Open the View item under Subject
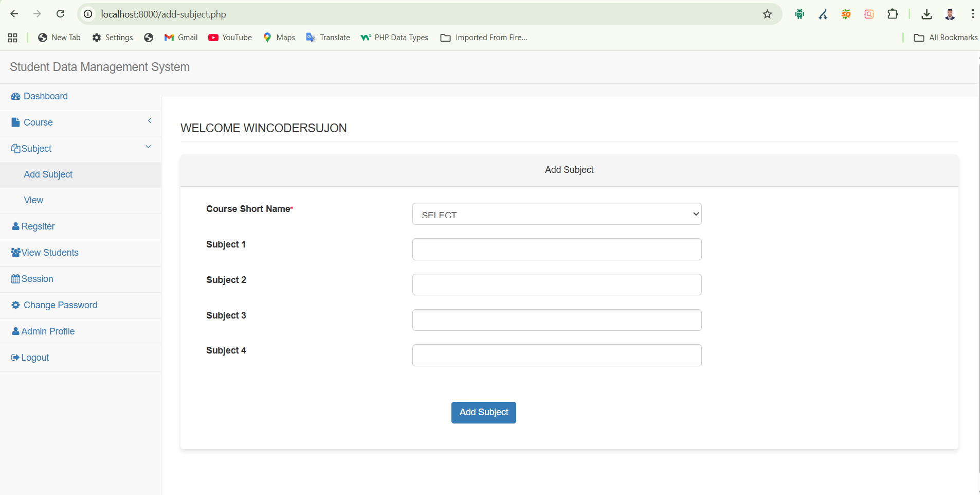Image resolution: width=980 pixels, height=495 pixels. 33,200
